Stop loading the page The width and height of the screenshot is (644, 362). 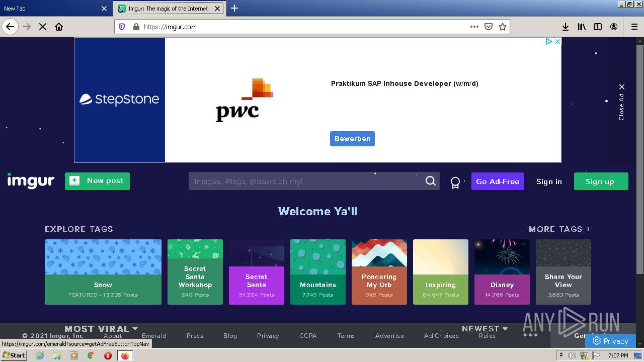(43, 27)
